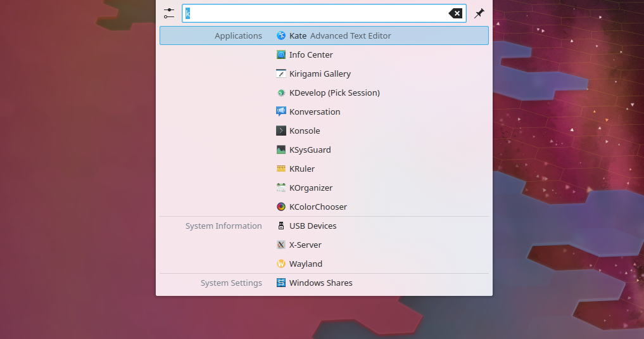Clear the search field text
The height and width of the screenshot is (339, 644).
[455, 13]
